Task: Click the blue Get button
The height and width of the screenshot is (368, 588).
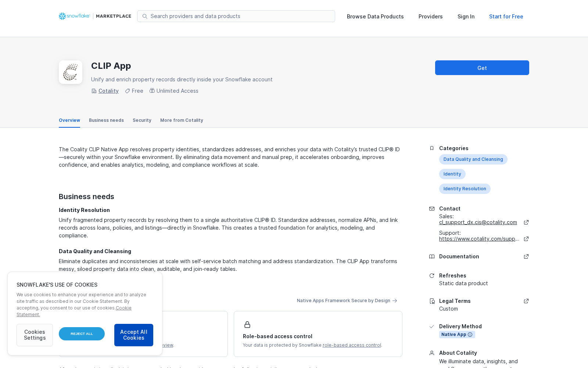Action: [482, 68]
